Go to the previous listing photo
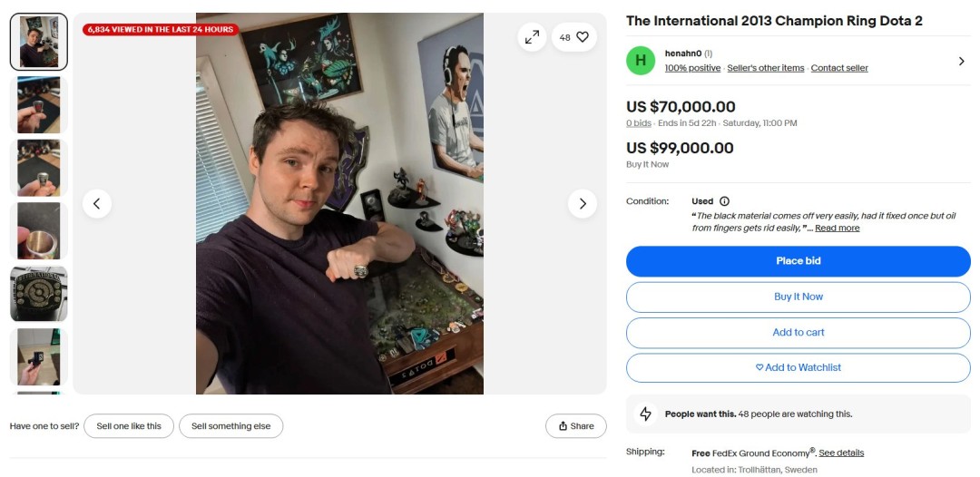The height and width of the screenshot is (477, 980). [97, 203]
